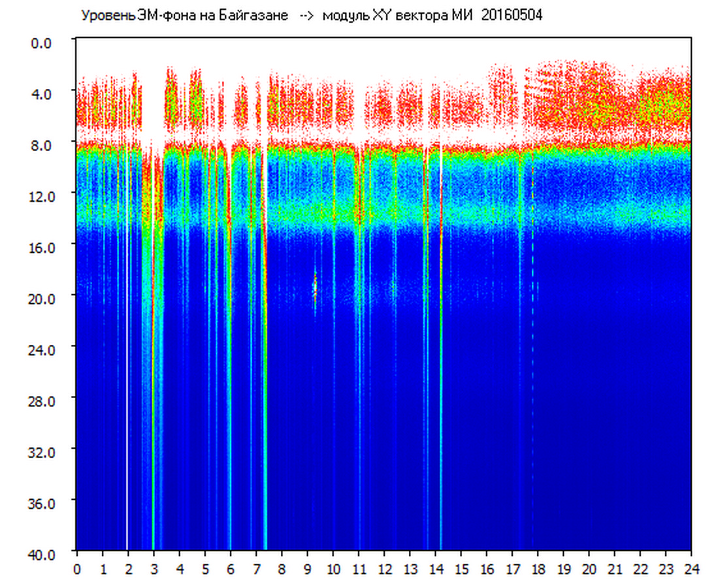The height and width of the screenshot is (588, 716).
Task: Select hour 24 on the horizontal axis
Action: [691, 568]
